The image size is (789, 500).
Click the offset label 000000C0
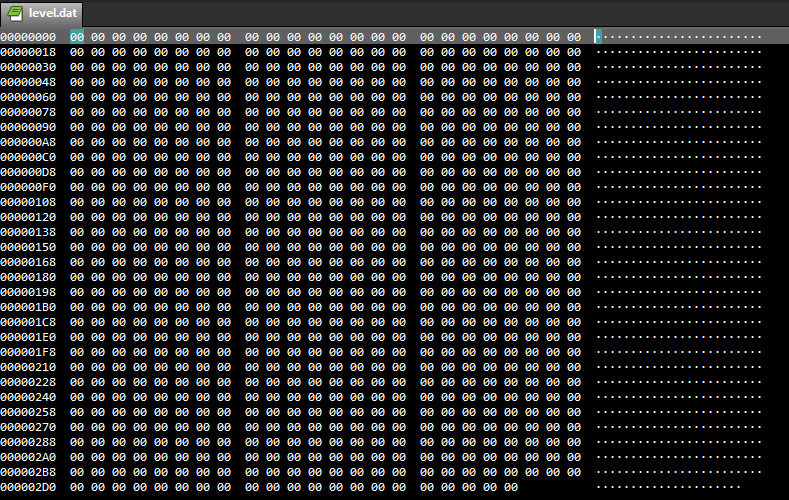[x=28, y=157]
